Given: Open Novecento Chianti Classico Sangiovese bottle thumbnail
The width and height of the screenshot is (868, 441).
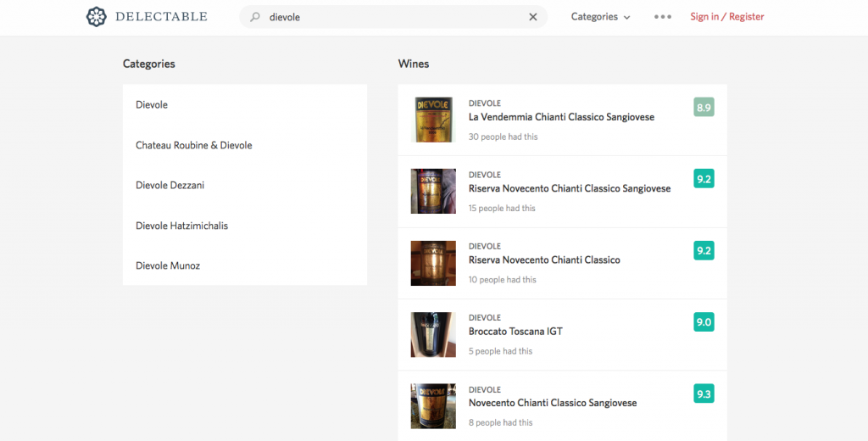Looking at the screenshot, I should click(x=433, y=406).
